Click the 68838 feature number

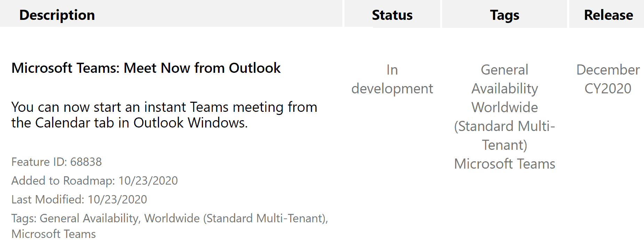(86, 162)
